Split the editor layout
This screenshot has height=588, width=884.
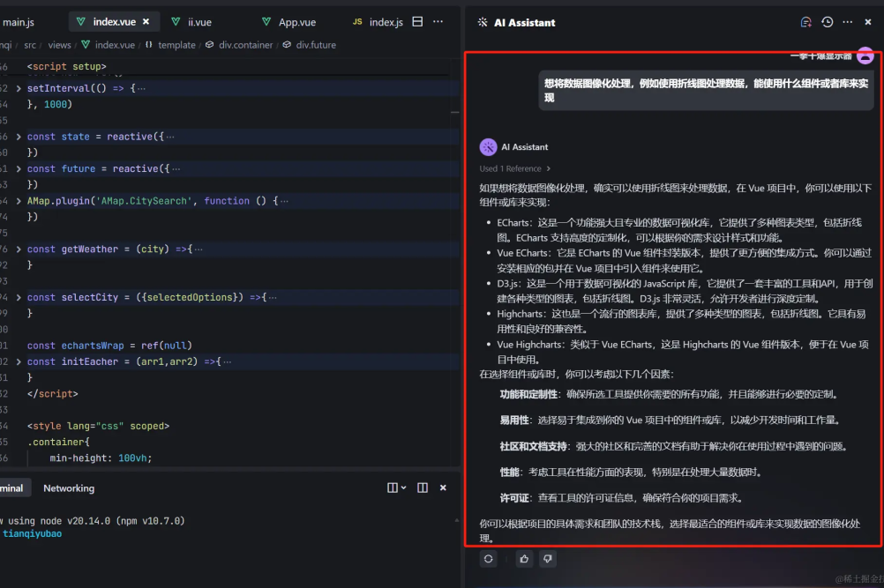(x=417, y=22)
